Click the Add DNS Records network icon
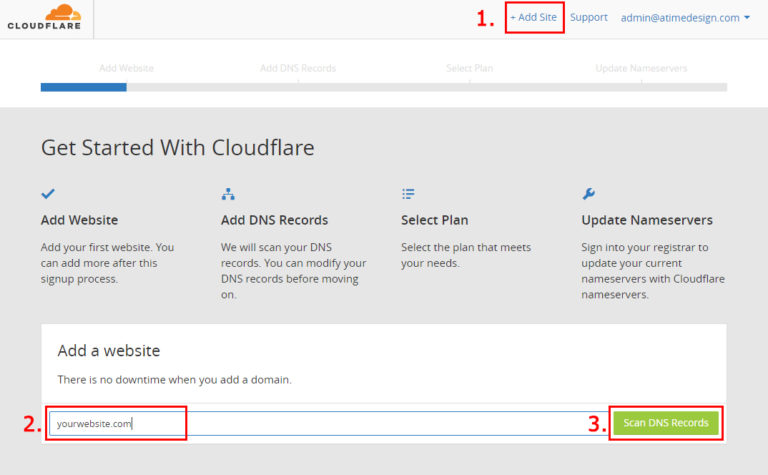The image size is (768, 475). [x=228, y=194]
